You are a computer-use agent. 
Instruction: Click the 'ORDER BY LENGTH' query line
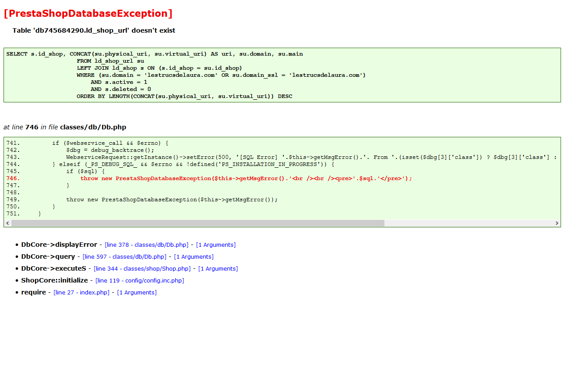(185, 96)
